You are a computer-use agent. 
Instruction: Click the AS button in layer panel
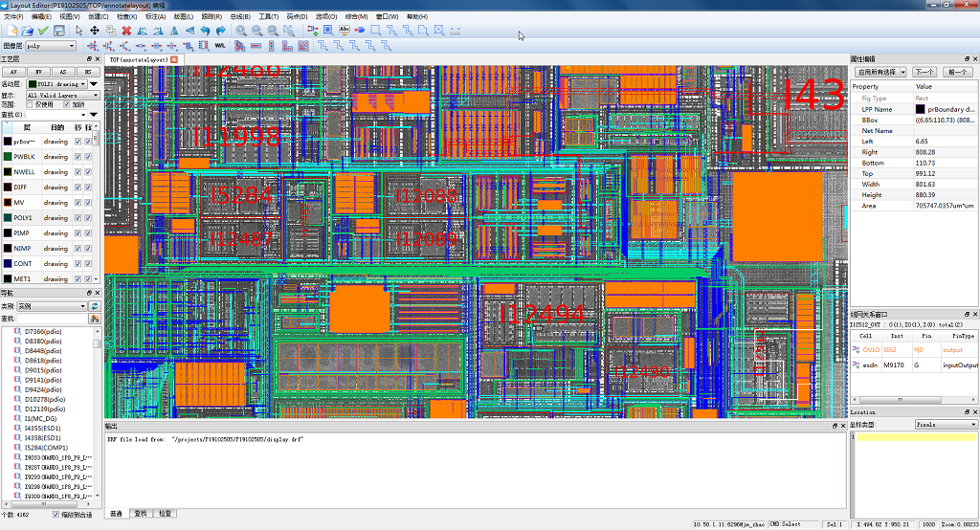(x=63, y=72)
